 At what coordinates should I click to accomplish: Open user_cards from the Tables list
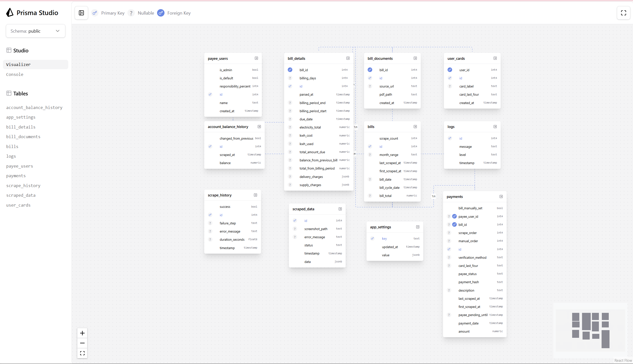[x=18, y=205]
